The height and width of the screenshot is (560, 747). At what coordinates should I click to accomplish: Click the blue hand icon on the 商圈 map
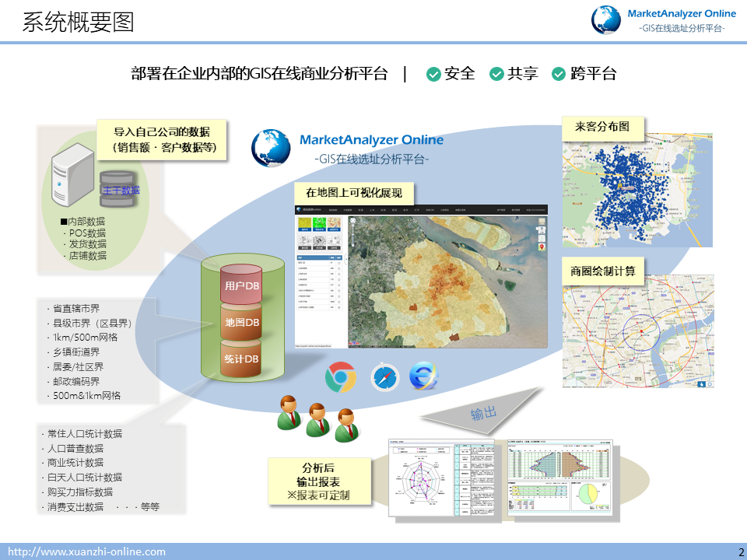[x=701, y=383]
